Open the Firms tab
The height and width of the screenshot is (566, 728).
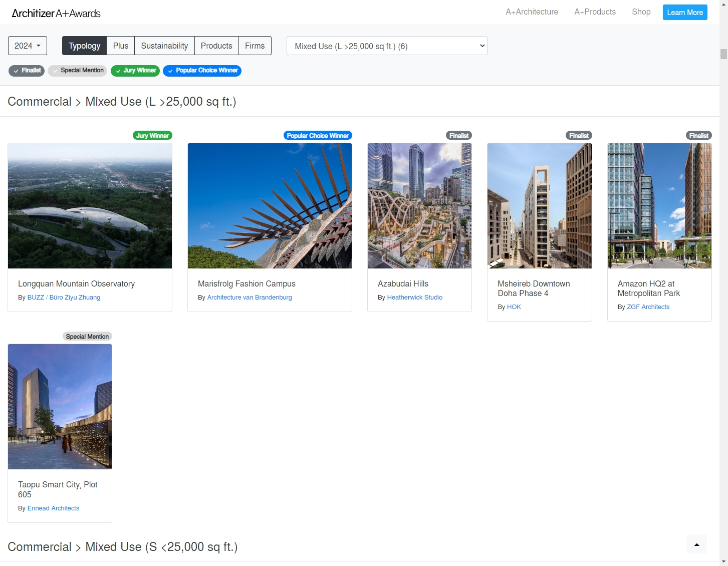[255, 46]
